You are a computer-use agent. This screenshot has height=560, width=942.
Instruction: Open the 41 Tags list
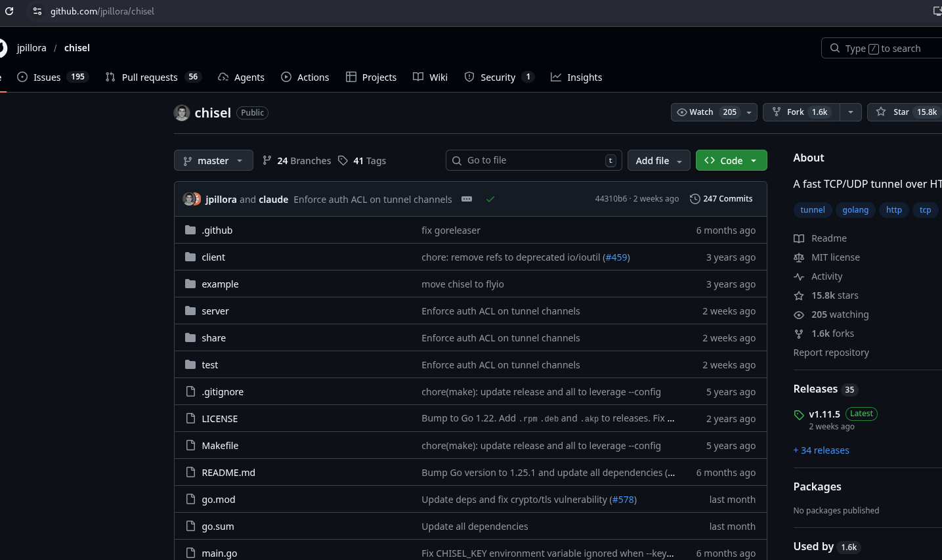pyautogui.click(x=362, y=161)
